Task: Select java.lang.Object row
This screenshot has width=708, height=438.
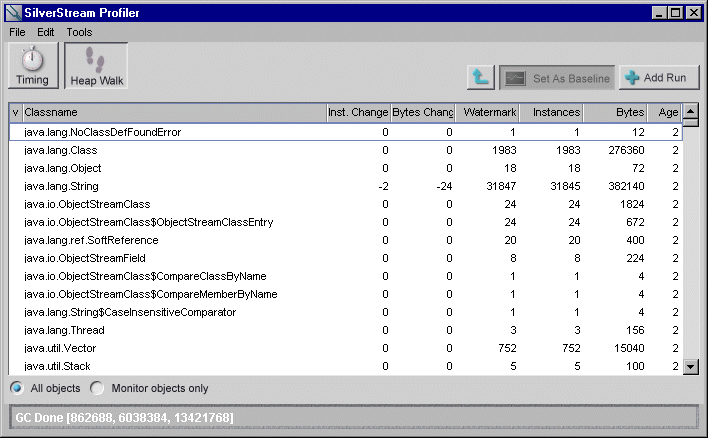Action: pyautogui.click(x=346, y=168)
